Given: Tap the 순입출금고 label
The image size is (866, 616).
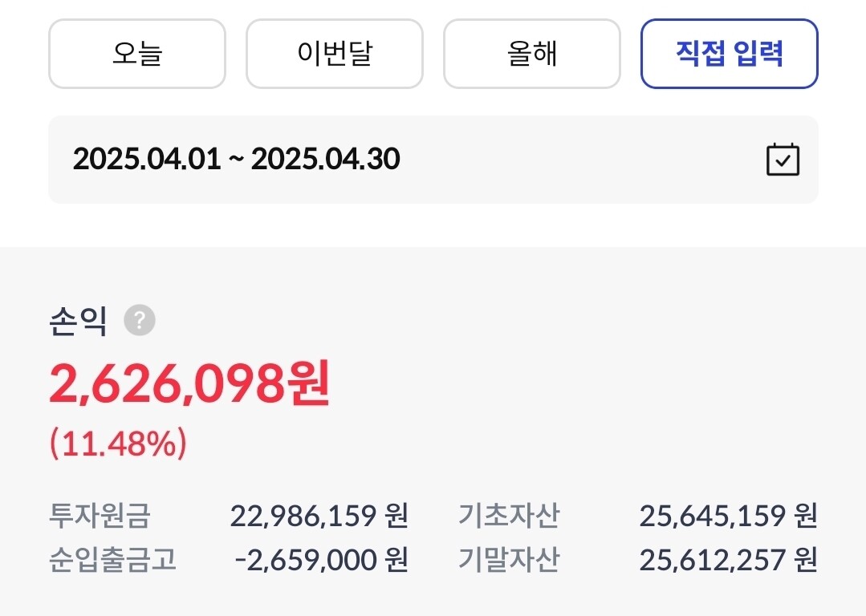Looking at the screenshot, I should tap(112, 560).
